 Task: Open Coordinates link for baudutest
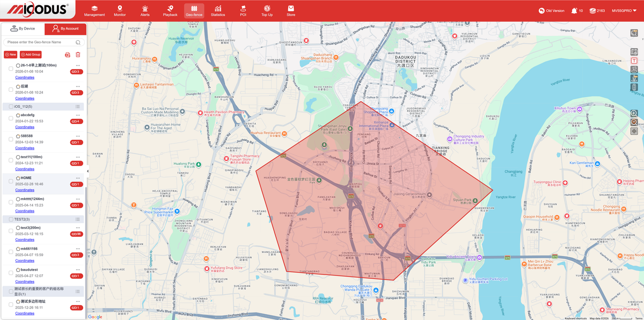click(25, 281)
